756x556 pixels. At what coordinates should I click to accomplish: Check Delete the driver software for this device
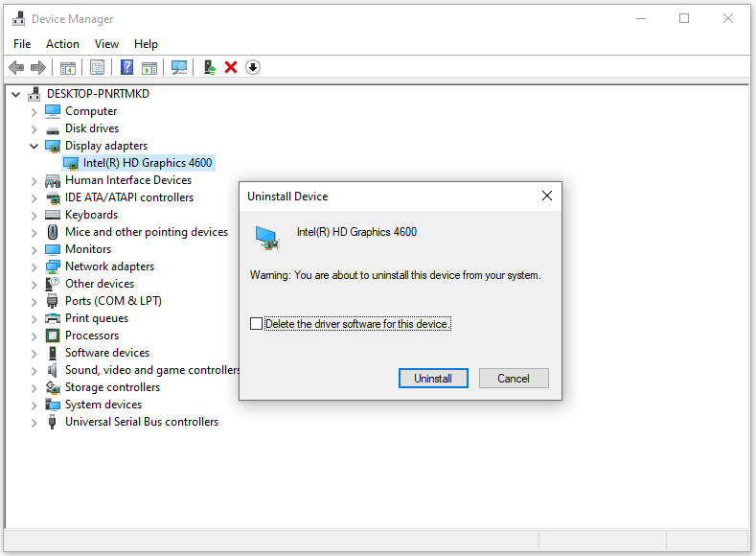[257, 324]
